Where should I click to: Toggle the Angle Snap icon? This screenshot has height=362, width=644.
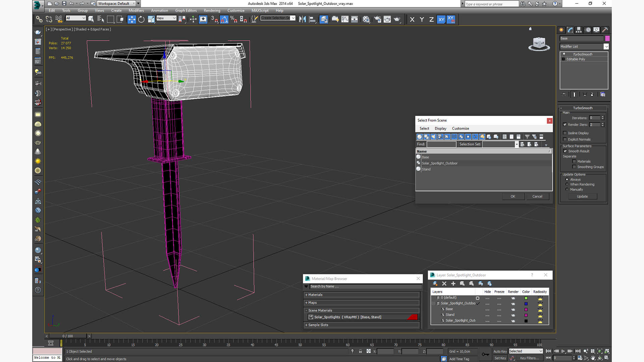pyautogui.click(x=224, y=19)
